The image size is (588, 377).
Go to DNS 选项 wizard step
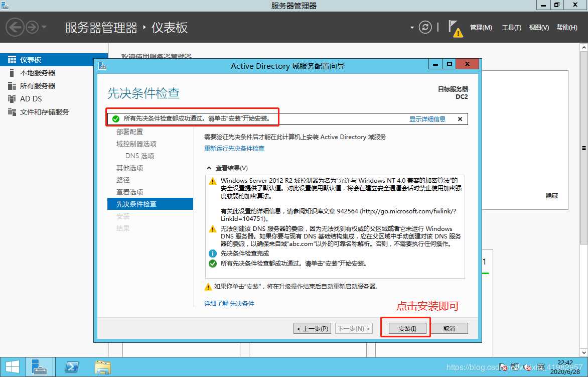pos(140,156)
